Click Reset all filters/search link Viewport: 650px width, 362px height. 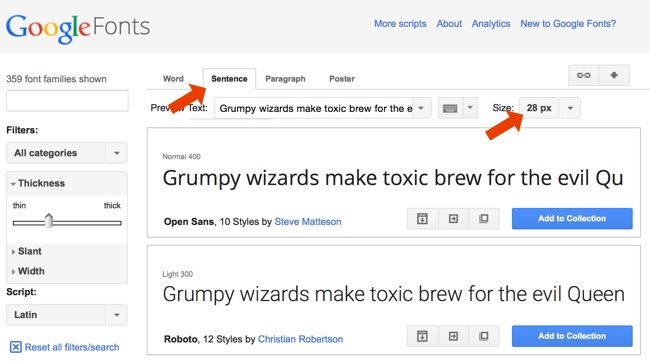(x=72, y=347)
